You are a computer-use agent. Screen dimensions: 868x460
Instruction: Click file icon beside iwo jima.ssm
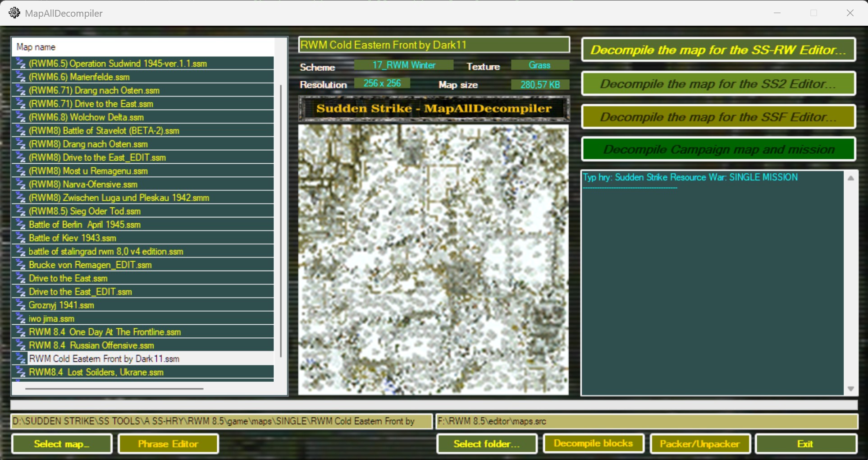point(21,318)
